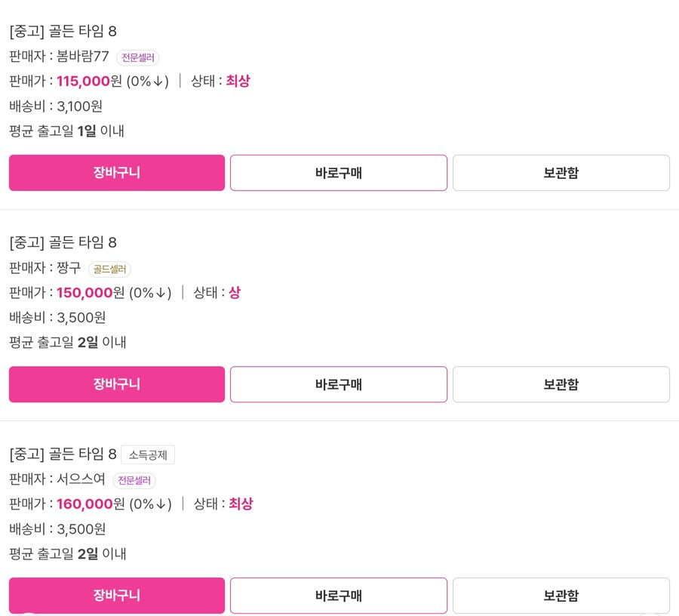Click the 전문셀러 badge next to 봄바람77

click(x=137, y=57)
